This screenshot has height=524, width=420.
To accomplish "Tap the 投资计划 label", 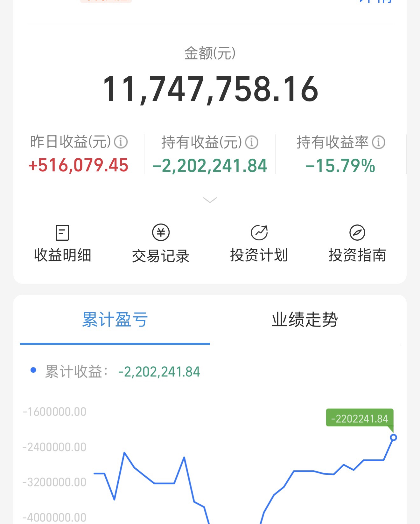I will click(259, 255).
